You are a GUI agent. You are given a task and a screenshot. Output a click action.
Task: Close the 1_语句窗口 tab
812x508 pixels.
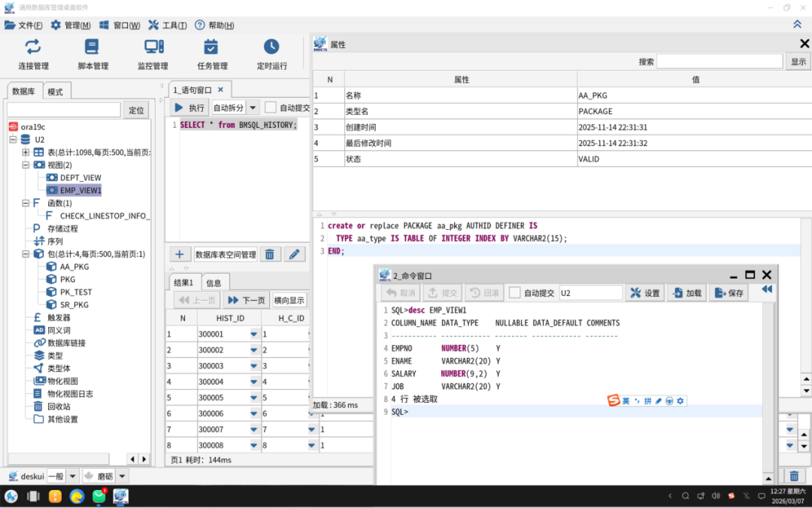[x=220, y=89]
